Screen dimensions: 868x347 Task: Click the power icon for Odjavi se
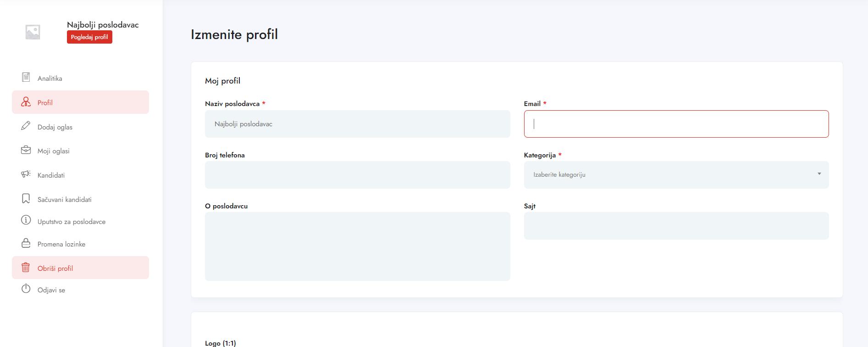click(26, 289)
